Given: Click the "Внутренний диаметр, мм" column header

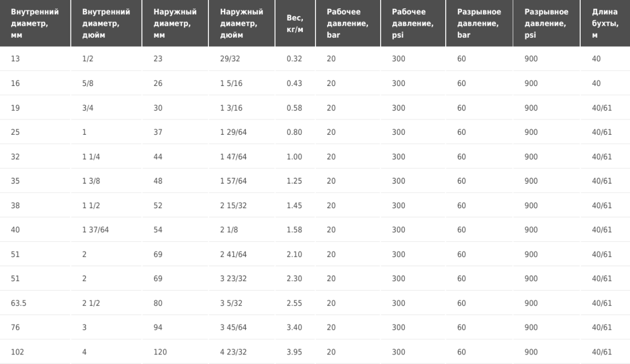Looking at the screenshot, I should pos(35,24).
